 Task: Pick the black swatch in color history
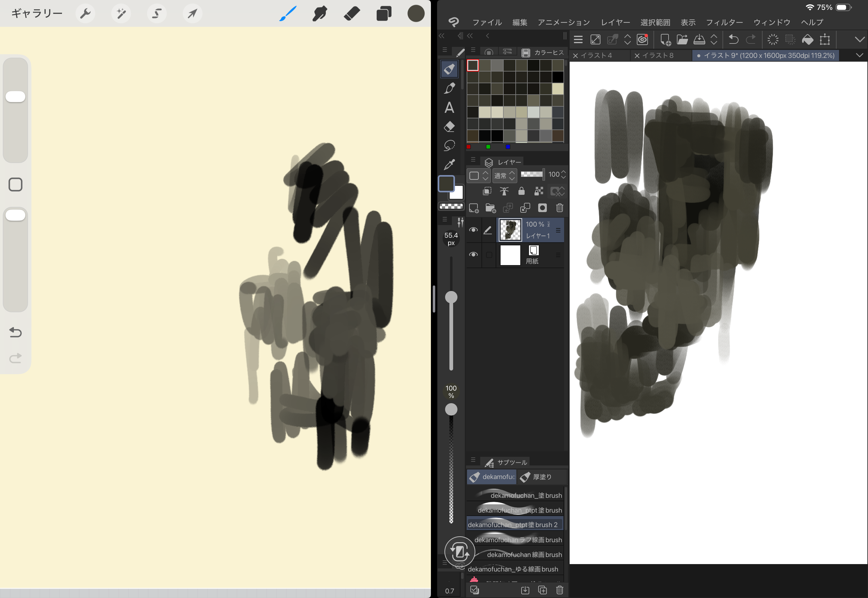pyautogui.click(x=557, y=77)
